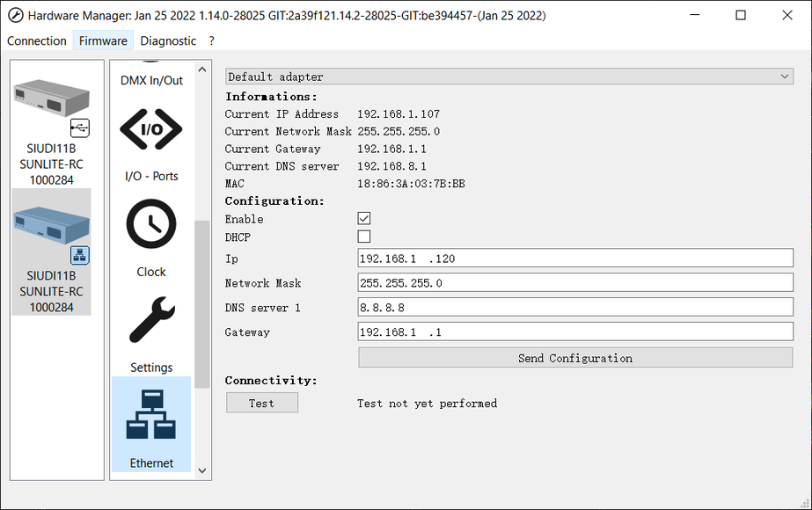The width and height of the screenshot is (812, 510).
Task: Select the Ethernet network icon
Action: 150,415
